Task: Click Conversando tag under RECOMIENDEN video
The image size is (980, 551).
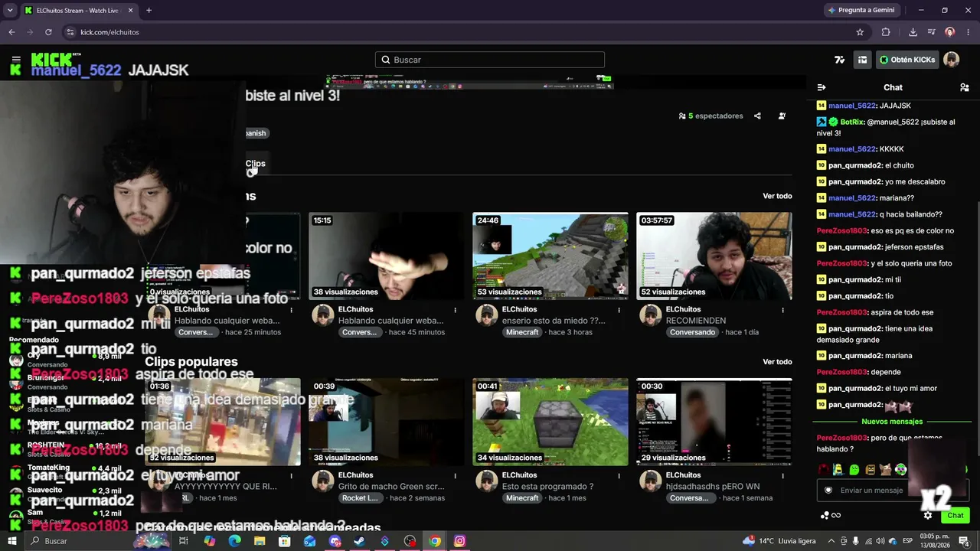Action: click(x=692, y=333)
